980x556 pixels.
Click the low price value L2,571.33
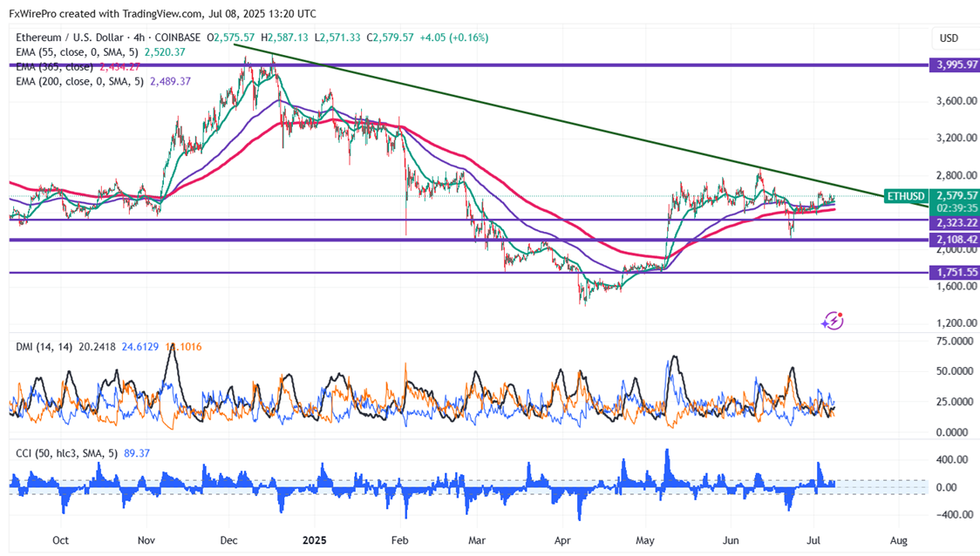(x=337, y=37)
